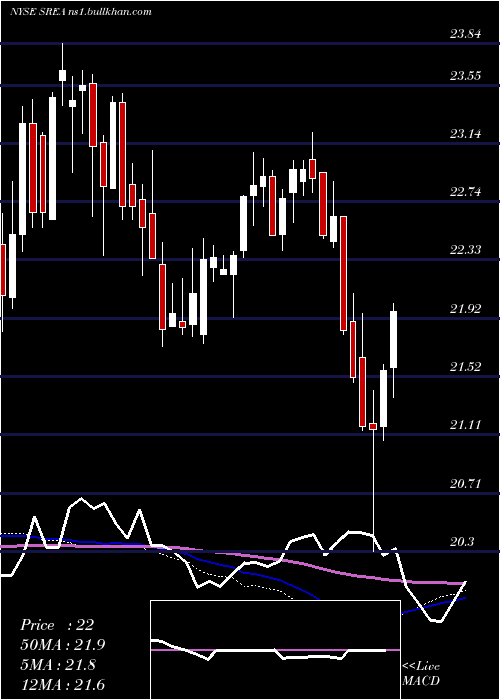Click the '<<Live MACD' label
Viewport: 500px width, 700px height.
click(x=421, y=674)
